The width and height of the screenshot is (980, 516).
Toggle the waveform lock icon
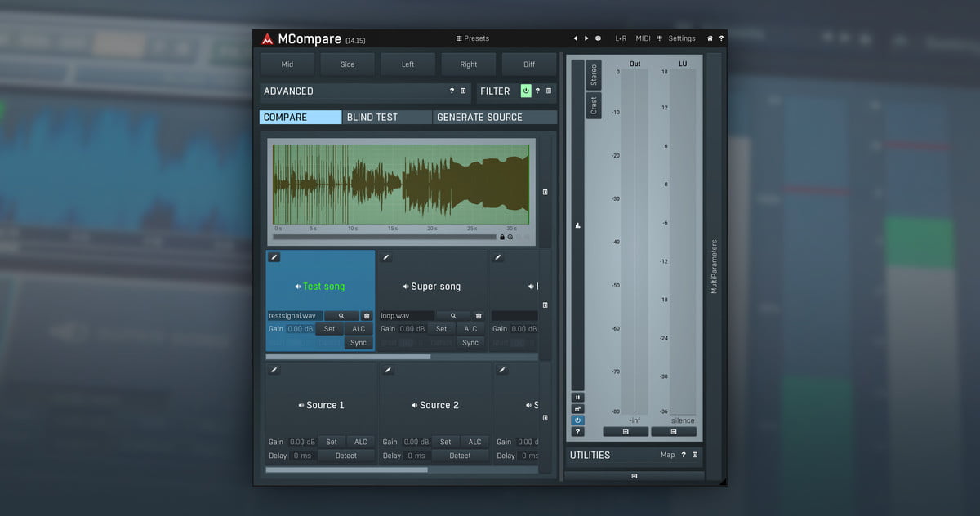click(501, 237)
